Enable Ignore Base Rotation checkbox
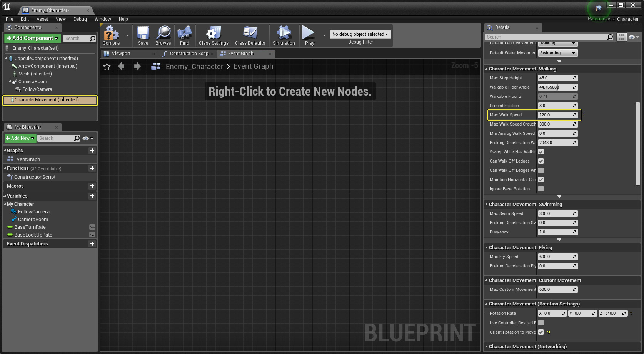Image resolution: width=644 pixels, height=354 pixels. (541, 189)
